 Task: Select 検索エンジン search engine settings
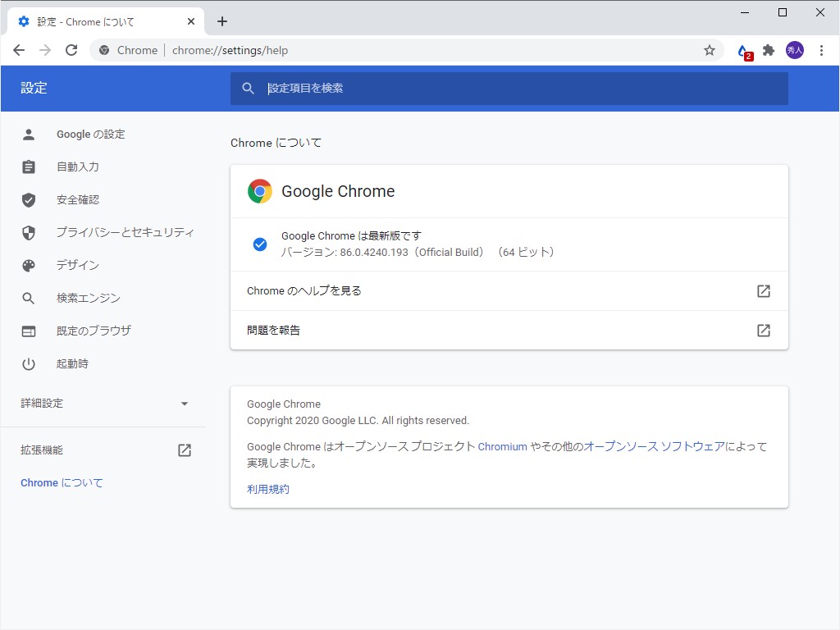pyautogui.click(x=84, y=298)
